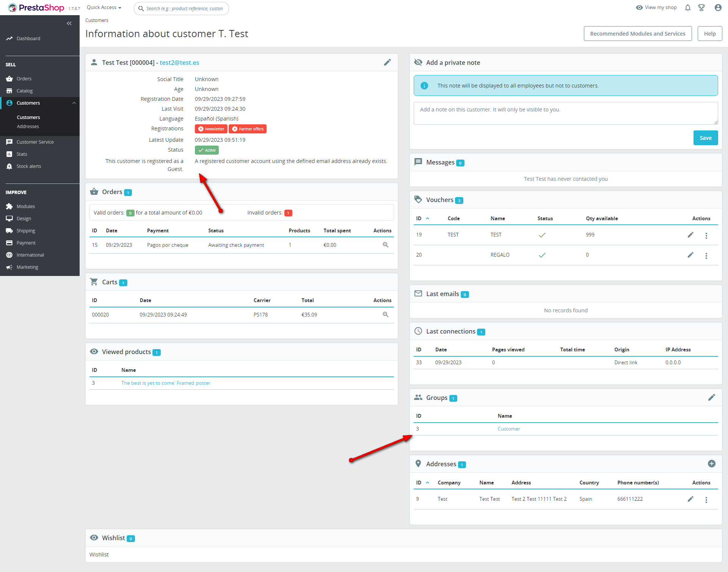
Task: Open the employee profile avatar icon
Action: point(718,8)
